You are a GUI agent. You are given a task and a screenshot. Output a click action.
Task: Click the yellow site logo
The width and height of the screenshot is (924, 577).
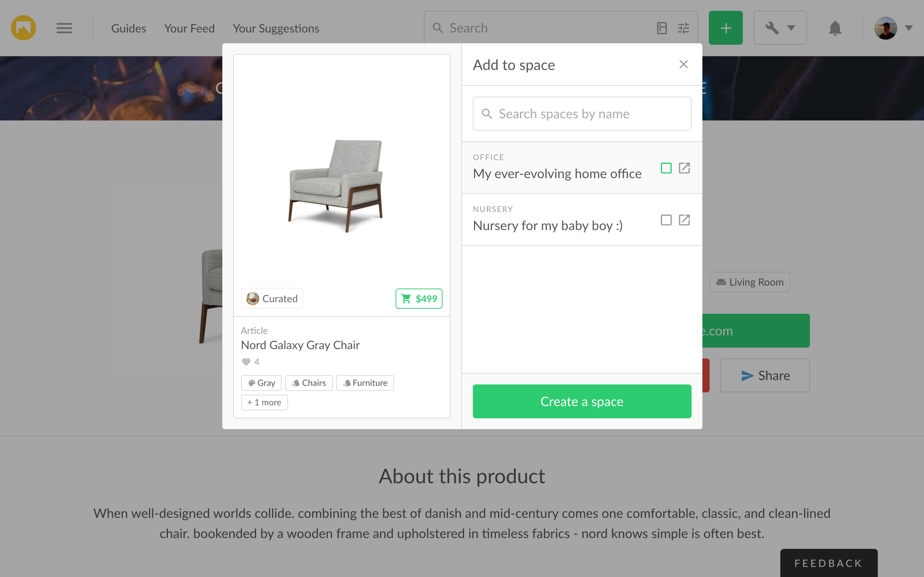[23, 28]
